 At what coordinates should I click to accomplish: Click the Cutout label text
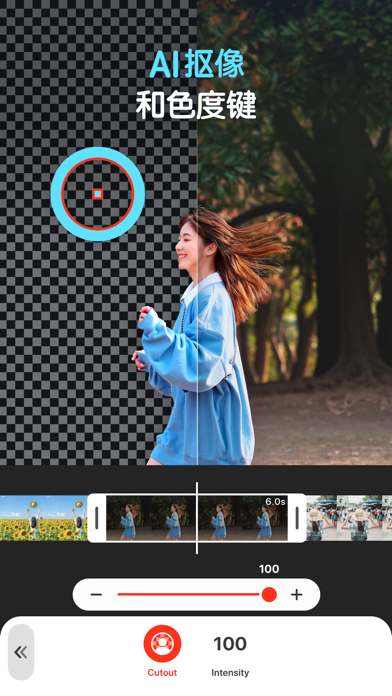coord(162,672)
